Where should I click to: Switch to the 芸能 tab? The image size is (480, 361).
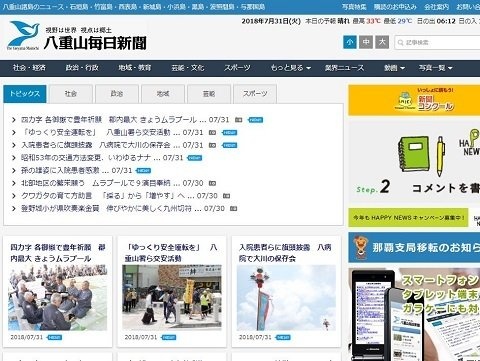coord(209,94)
